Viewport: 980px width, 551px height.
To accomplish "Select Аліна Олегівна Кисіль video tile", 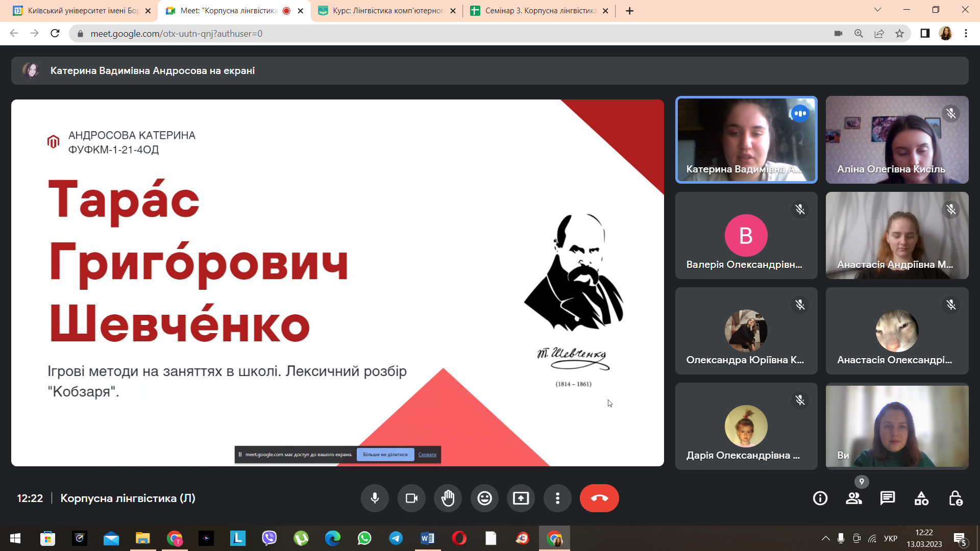I will point(897,140).
